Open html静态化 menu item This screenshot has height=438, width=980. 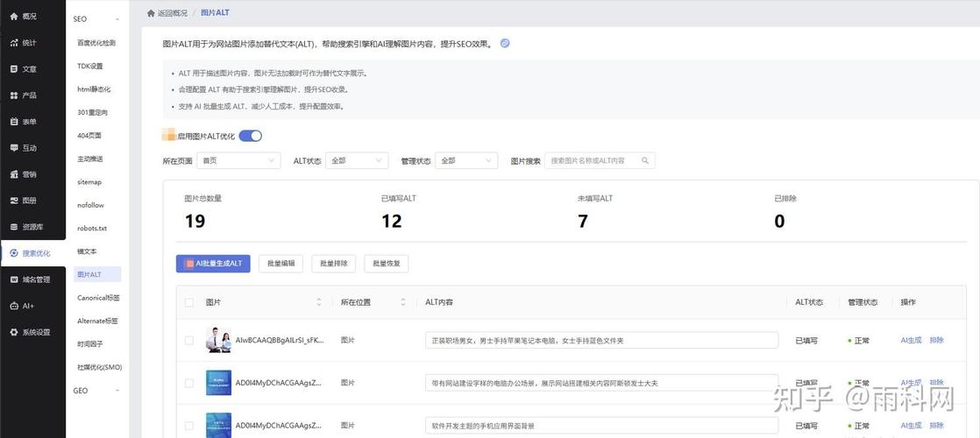(94, 89)
